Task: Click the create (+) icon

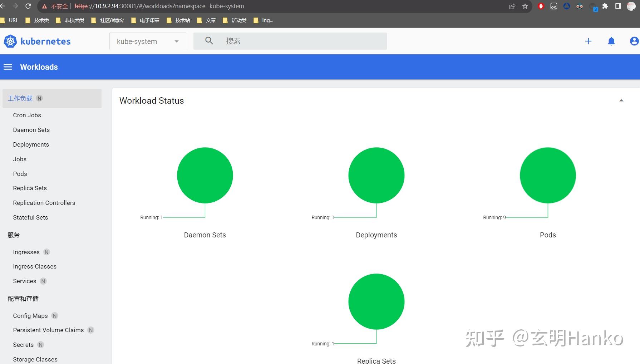Action: (x=588, y=41)
